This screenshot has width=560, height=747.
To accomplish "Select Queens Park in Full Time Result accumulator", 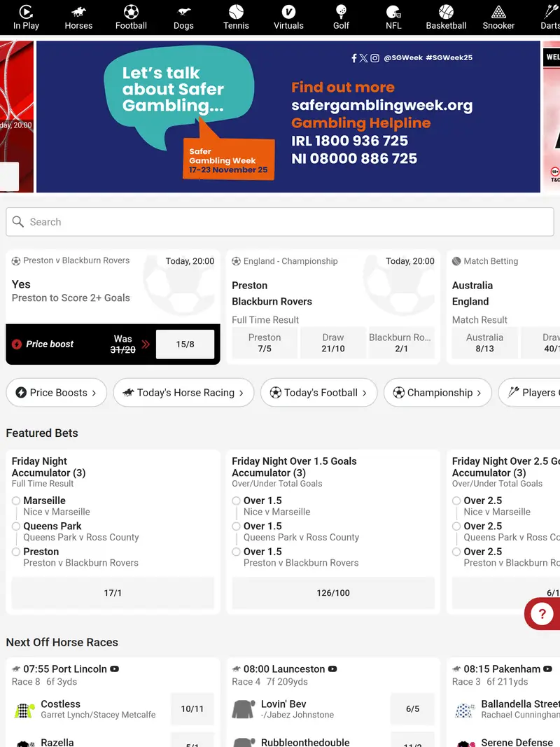I will (x=16, y=526).
